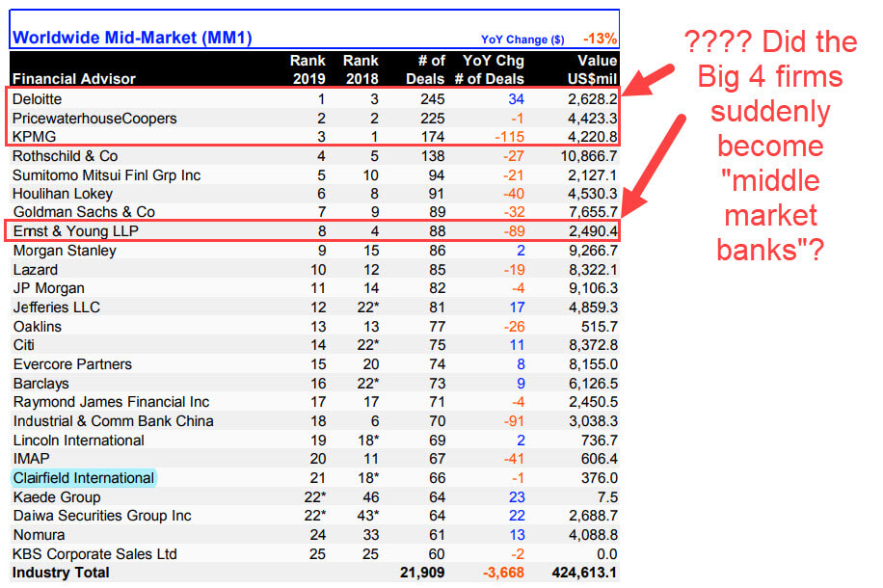Screen dimensions: 883x588
Task: Select the Oaklins advisor name
Action: (38, 327)
